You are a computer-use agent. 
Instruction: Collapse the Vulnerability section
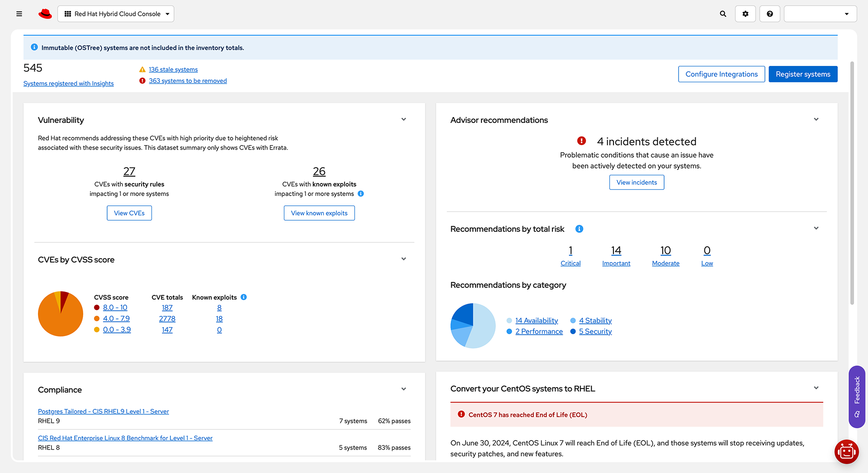click(x=404, y=120)
